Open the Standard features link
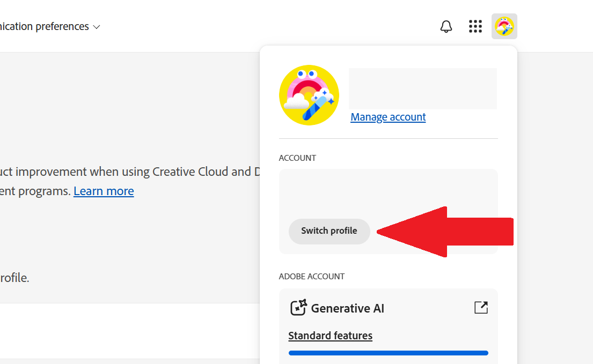This screenshot has height=364, width=593. (330, 336)
